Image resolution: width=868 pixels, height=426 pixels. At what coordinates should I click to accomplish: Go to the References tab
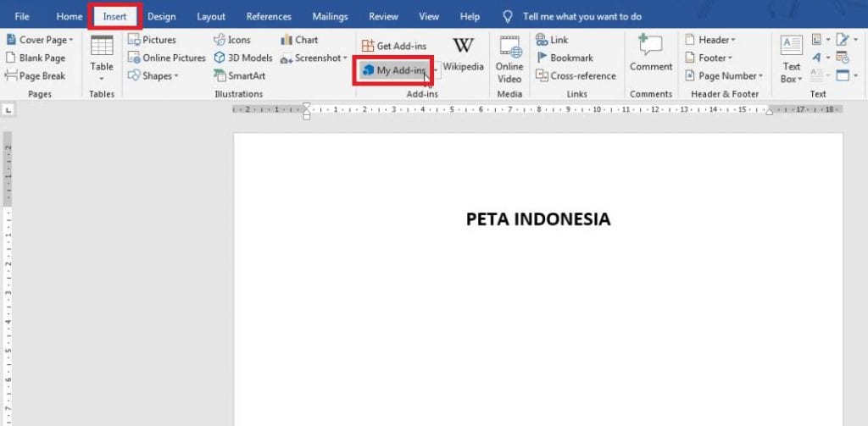[269, 17]
